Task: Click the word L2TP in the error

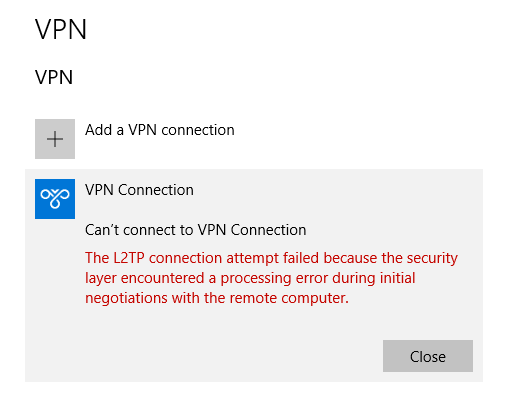Action: (x=129, y=258)
